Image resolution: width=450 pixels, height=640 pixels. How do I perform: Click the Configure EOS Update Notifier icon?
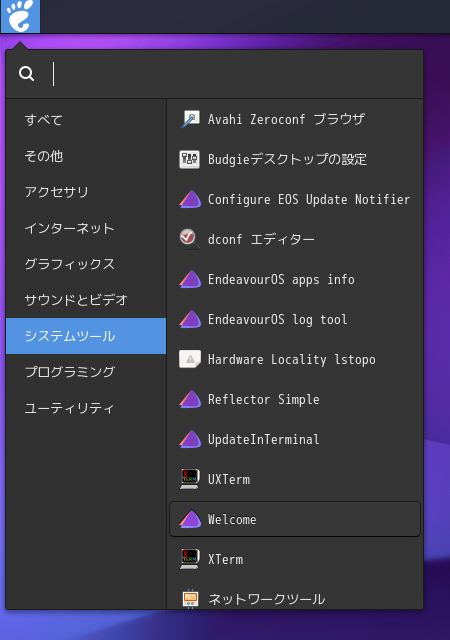[190, 199]
